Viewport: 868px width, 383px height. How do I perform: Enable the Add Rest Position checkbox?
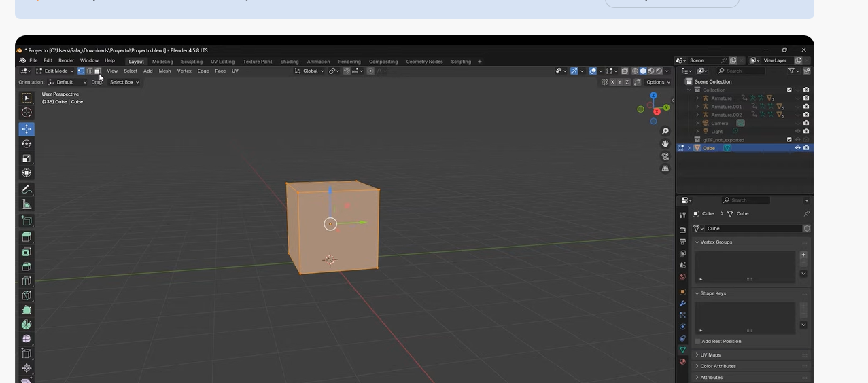pos(697,342)
